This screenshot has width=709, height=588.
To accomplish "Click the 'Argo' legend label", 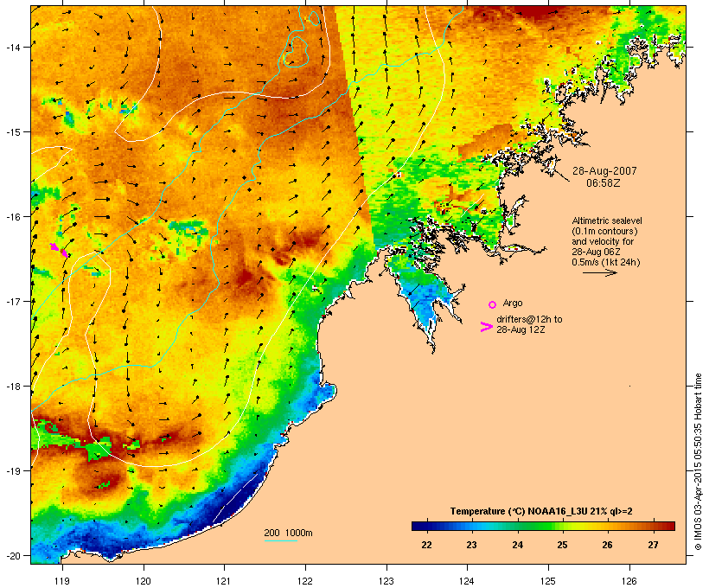I will point(513,303).
